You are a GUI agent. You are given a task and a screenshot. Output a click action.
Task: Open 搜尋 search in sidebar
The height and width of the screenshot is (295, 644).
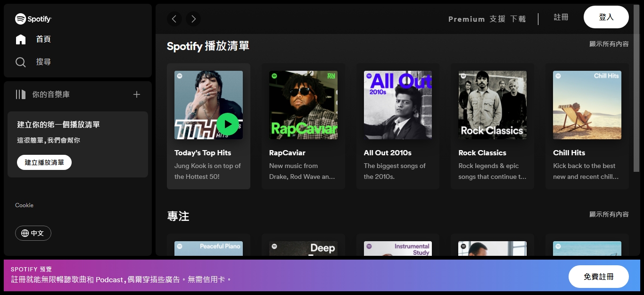coord(33,62)
